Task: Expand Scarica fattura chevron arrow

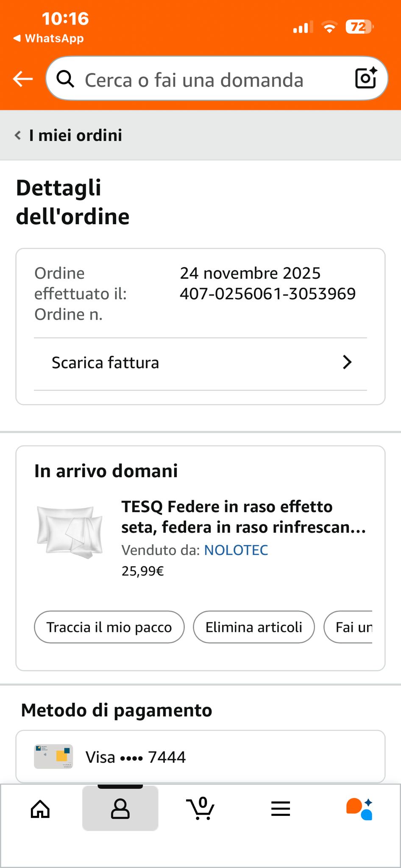Action: point(347,362)
